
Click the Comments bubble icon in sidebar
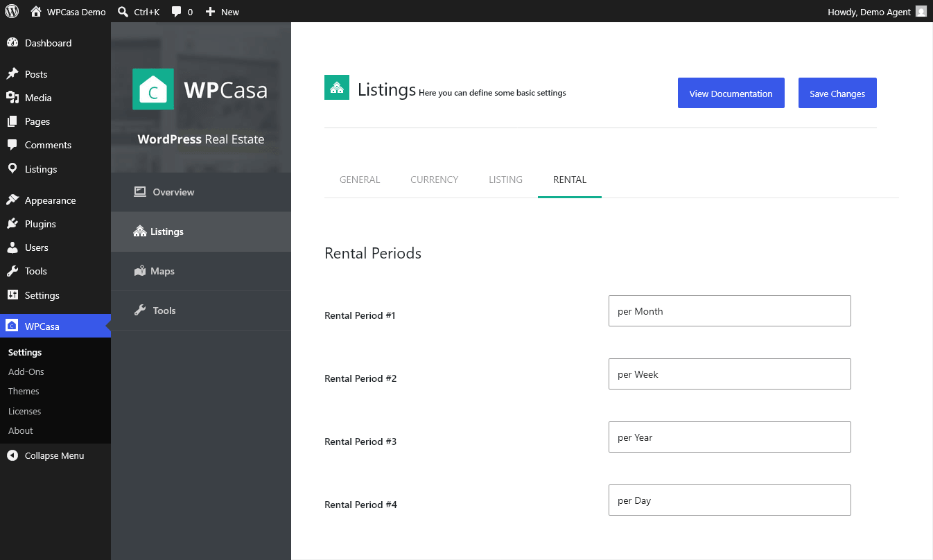coord(12,145)
